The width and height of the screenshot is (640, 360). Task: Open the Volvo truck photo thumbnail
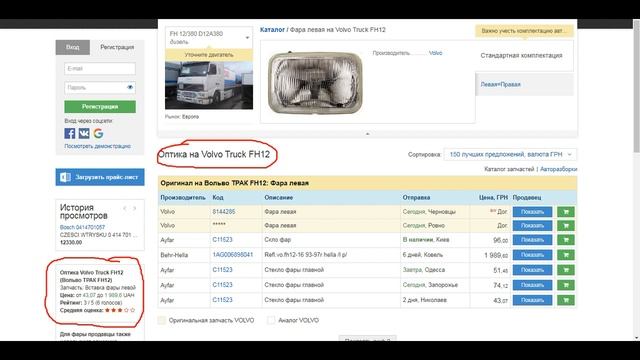pyautogui.click(x=209, y=85)
